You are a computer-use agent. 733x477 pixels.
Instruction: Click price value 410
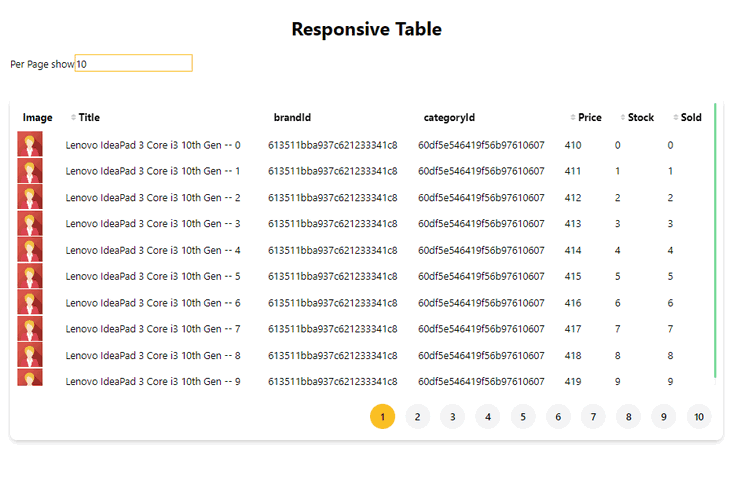[573, 145]
